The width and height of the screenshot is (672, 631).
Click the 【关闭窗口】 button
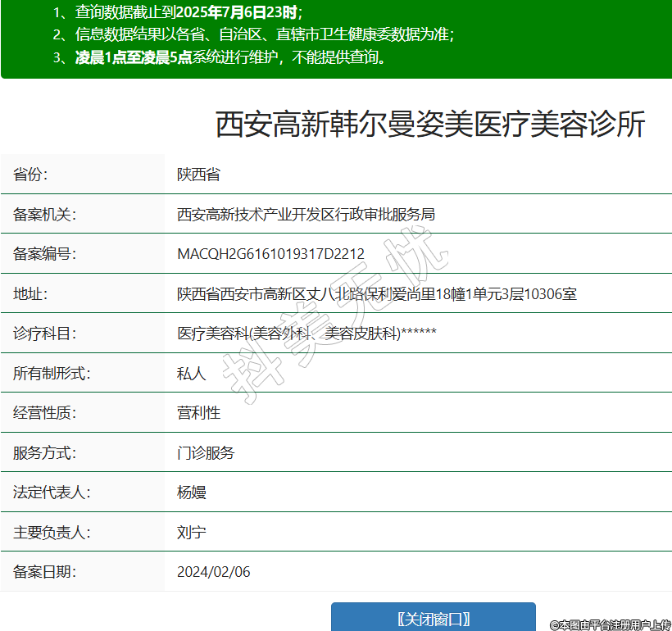pos(433,619)
